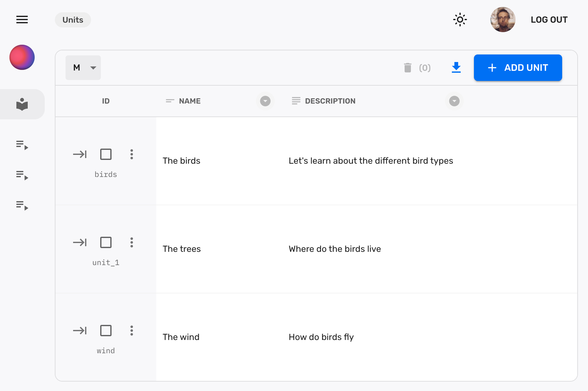Open the row actions for 'The birds'

(x=131, y=154)
